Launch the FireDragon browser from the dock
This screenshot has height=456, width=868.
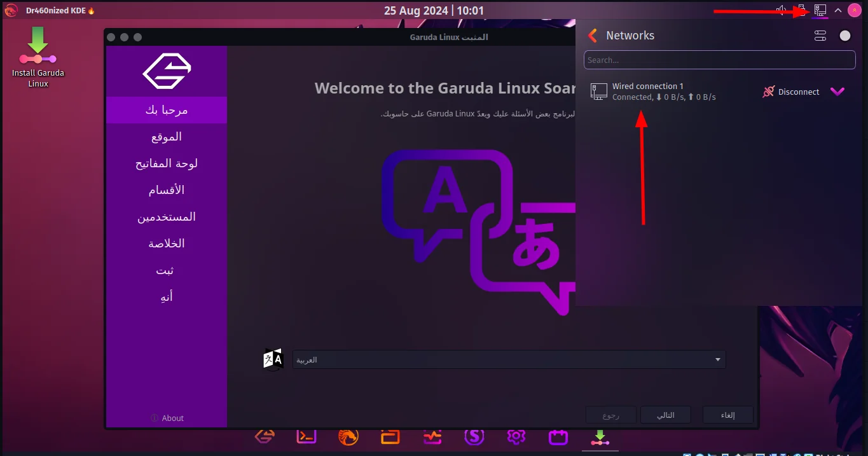tap(348, 436)
